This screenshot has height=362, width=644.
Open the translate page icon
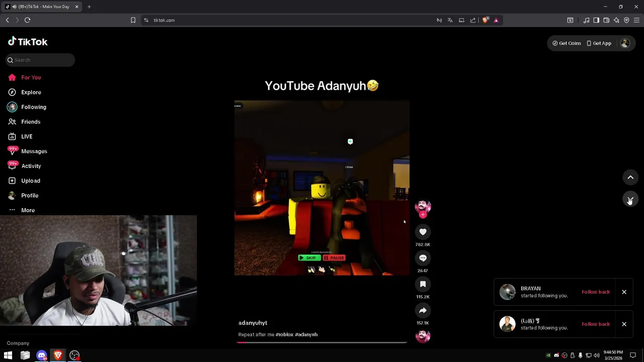tap(450, 20)
